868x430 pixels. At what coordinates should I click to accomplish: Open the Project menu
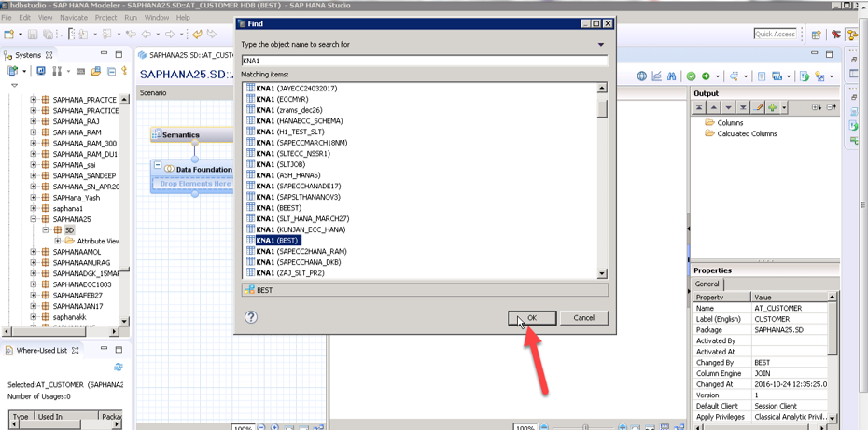click(105, 17)
